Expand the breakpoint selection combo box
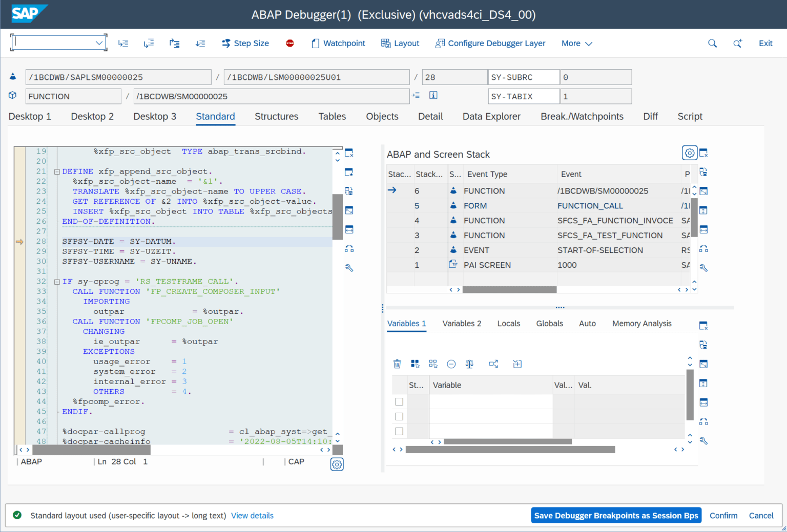This screenshot has height=532, width=787. (x=99, y=42)
